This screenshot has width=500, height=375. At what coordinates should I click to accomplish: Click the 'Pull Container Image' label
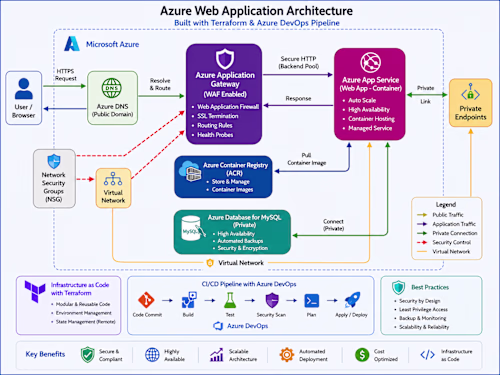[307, 159]
